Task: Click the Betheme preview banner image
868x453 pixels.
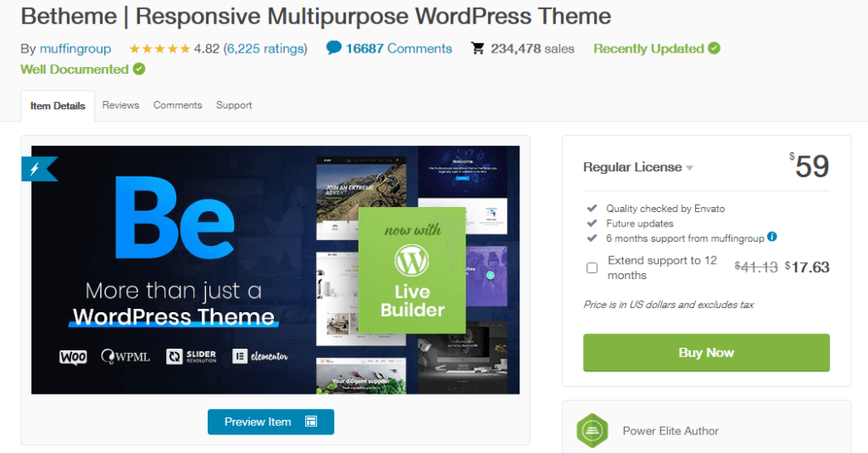Action: (x=275, y=271)
